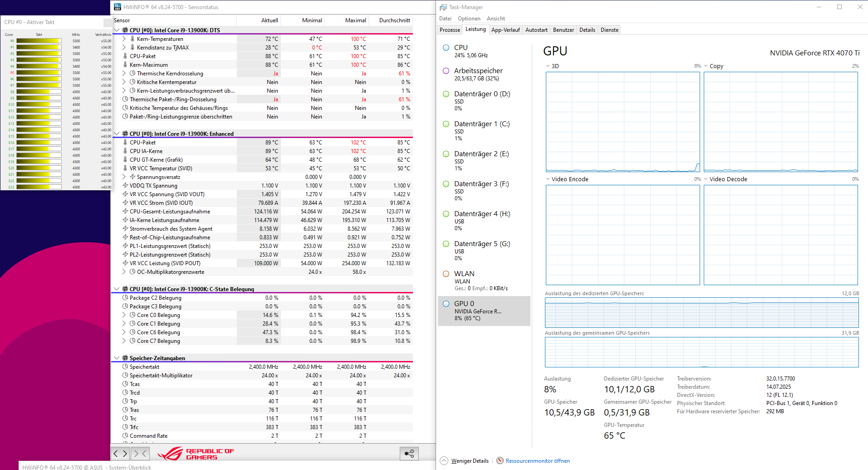The image size is (868, 470).
Task: Select Datenträger 1 (C:) in the sidebar
Action: tap(484, 131)
